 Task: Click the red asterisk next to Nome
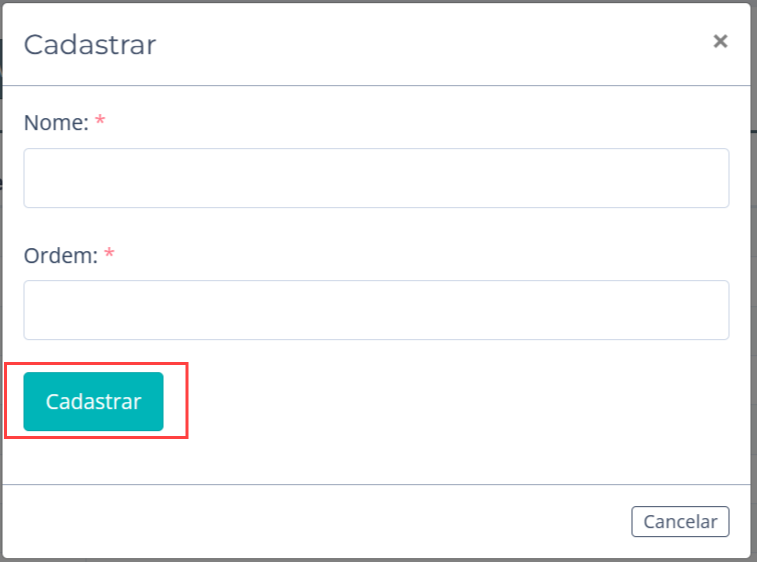(100, 122)
